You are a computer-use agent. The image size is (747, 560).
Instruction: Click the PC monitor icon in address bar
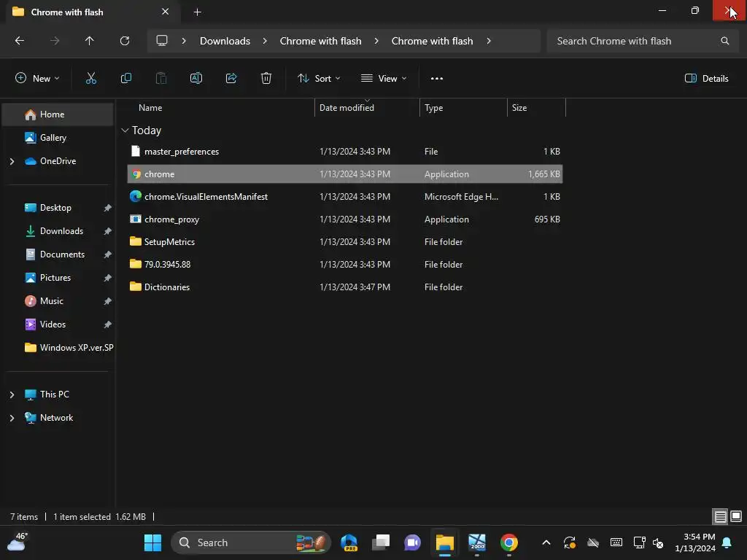click(162, 41)
